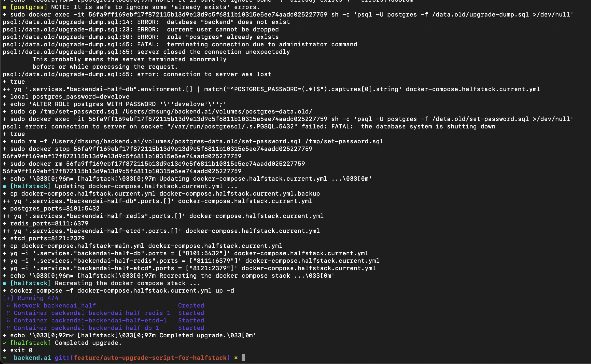Viewport: 591px width, 364px height.
Task: Click the container glyph beside backendai-backendai-half-etcd-1
Action: [8, 320]
